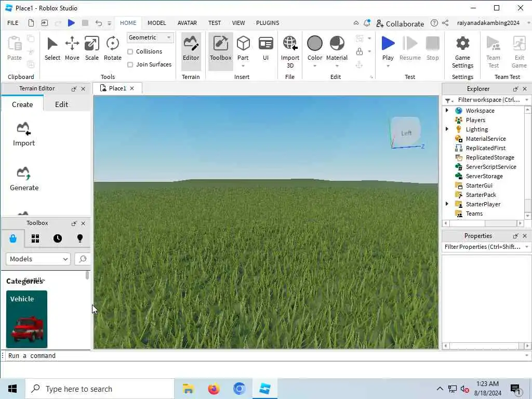The height and width of the screenshot is (399, 532).
Task: Switch to the MODEL ribbon tab
Action: pos(156,23)
